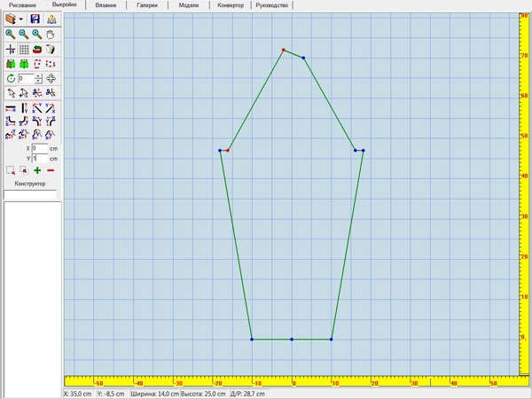
Task: Click the rotation angle input field
Action: (26, 79)
